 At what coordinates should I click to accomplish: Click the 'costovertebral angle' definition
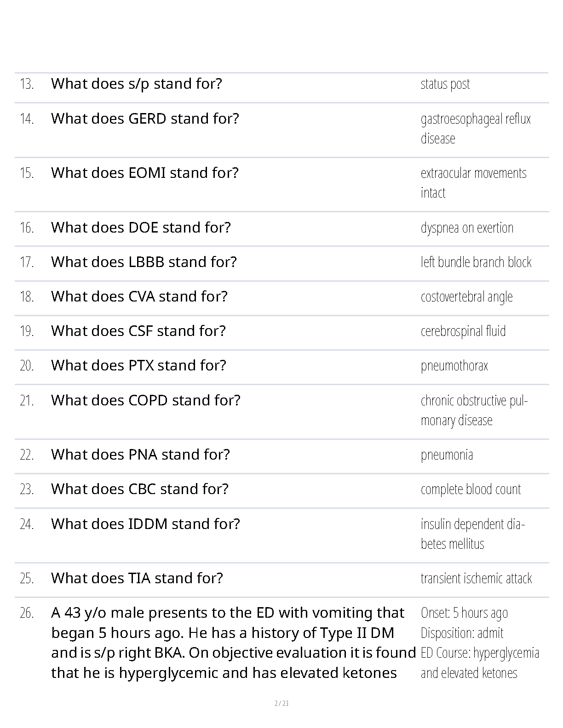coord(466,297)
